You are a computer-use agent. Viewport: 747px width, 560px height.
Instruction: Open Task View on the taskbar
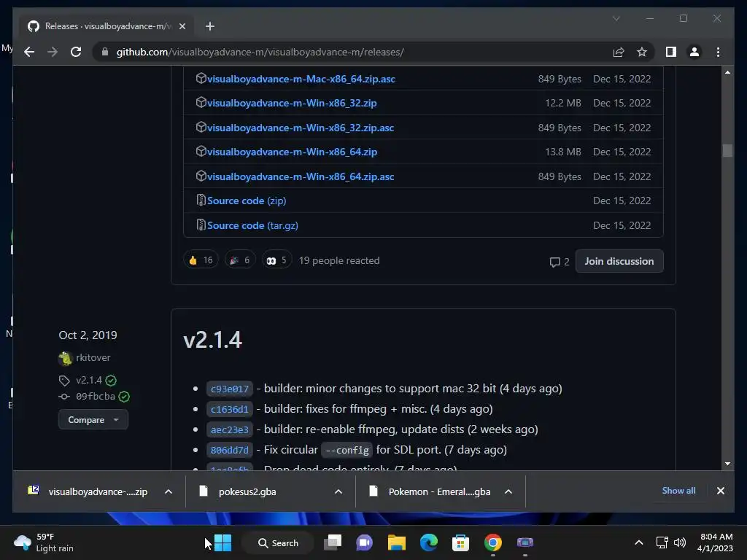click(x=333, y=542)
